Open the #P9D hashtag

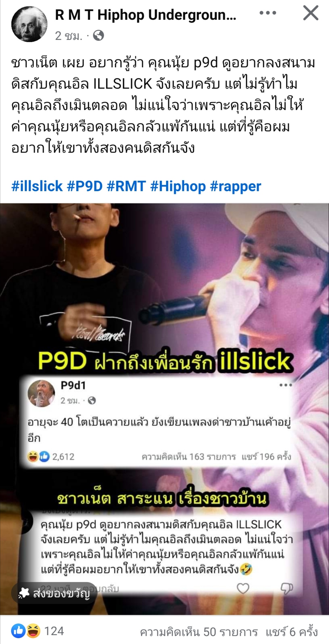[85, 186]
